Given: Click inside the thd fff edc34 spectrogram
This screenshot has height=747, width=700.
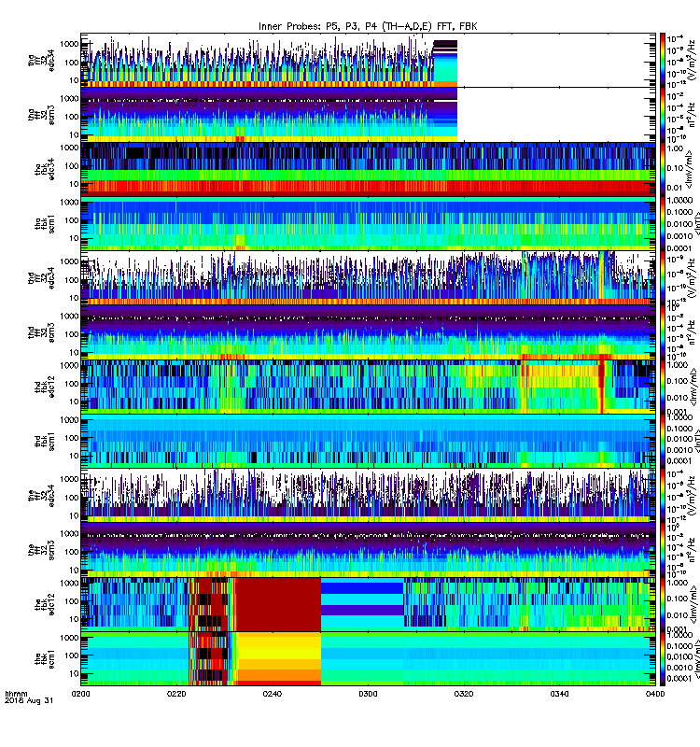Looking at the screenshot, I should [368, 278].
